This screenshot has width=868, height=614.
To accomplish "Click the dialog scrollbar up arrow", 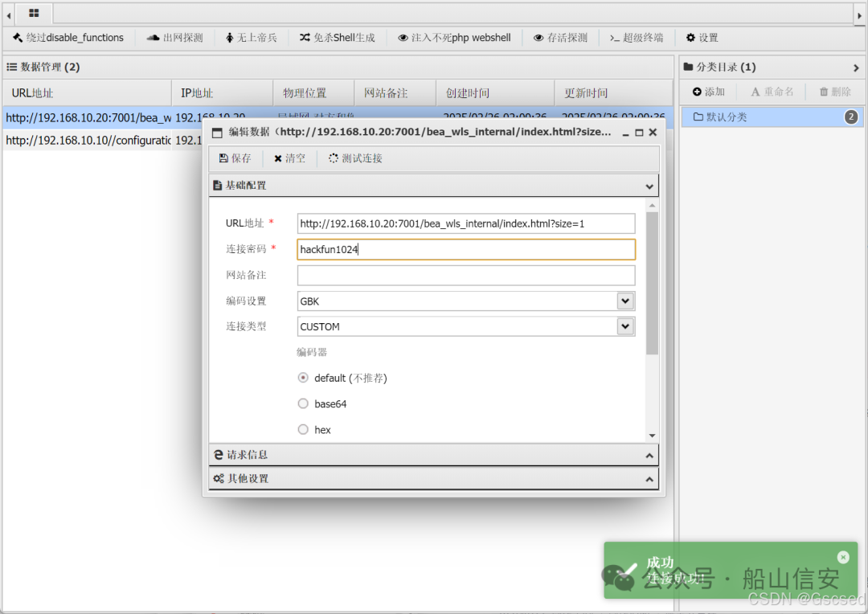I will [x=652, y=206].
